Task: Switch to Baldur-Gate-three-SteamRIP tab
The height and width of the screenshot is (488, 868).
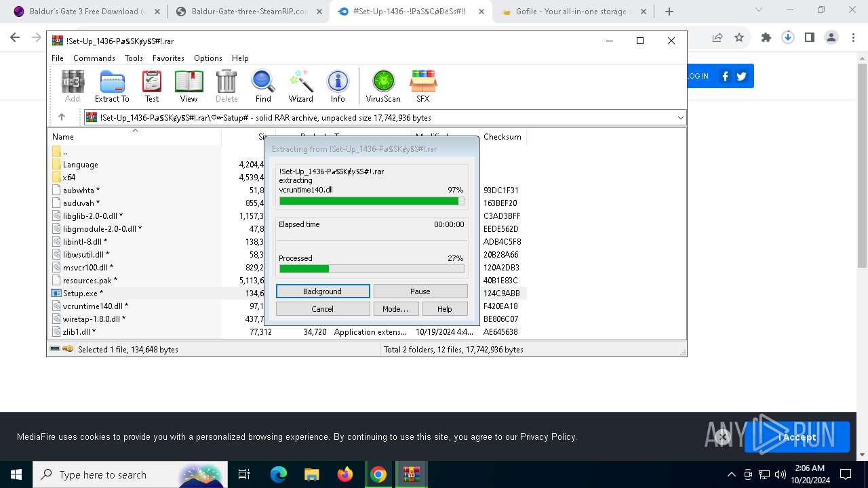Action: click(x=248, y=12)
